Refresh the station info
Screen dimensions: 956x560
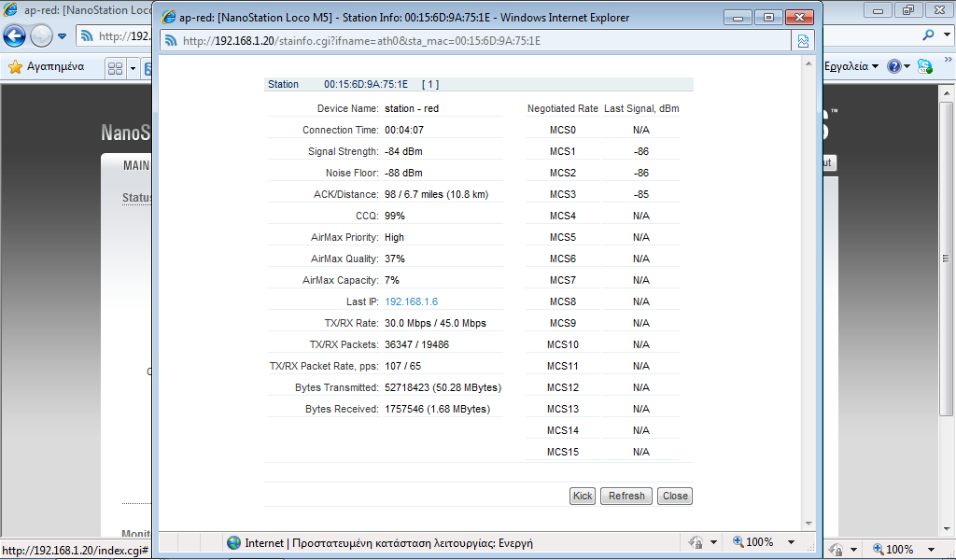click(x=626, y=496)
